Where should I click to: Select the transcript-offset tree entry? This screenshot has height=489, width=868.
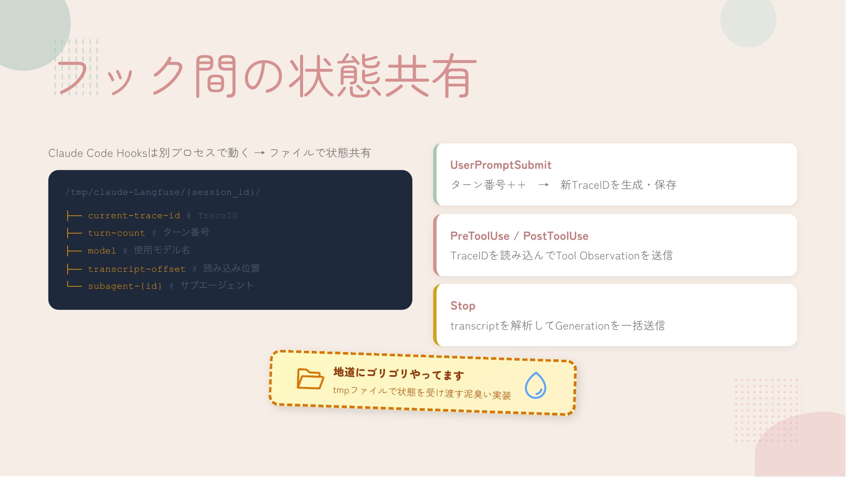(x=136, y=269)
